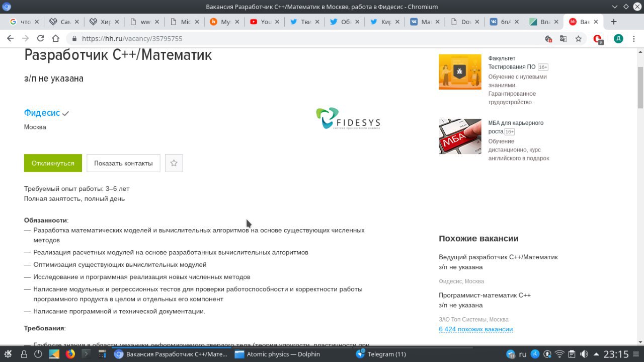Open the Фидесис company link
This screenshot has width=644, height=362.
[42, 113]
